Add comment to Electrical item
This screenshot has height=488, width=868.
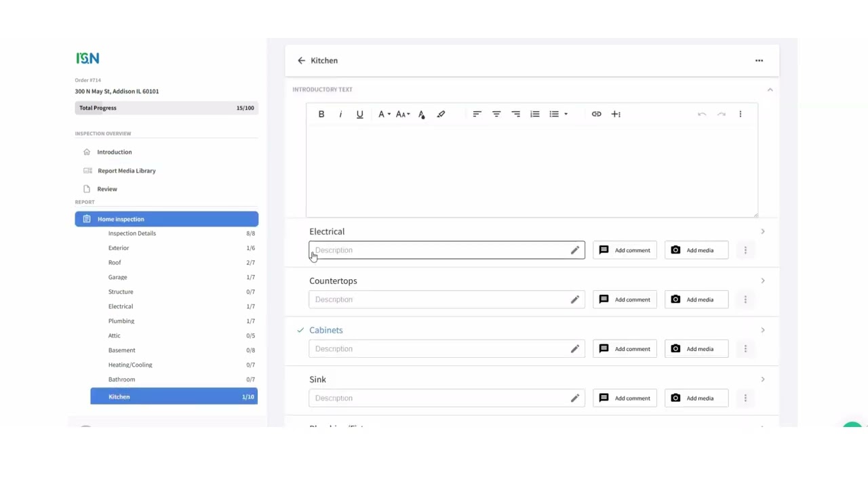pyautogui.click(x=625, y=250)
